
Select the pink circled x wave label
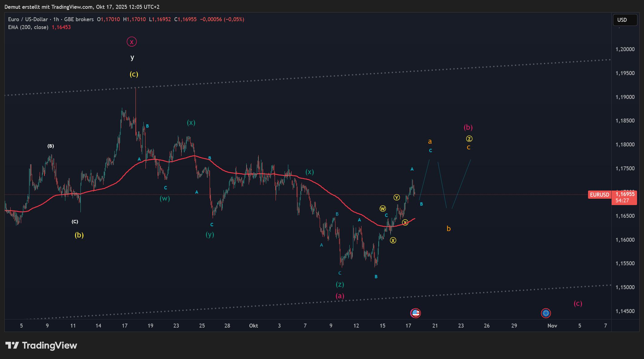(132, 42)
